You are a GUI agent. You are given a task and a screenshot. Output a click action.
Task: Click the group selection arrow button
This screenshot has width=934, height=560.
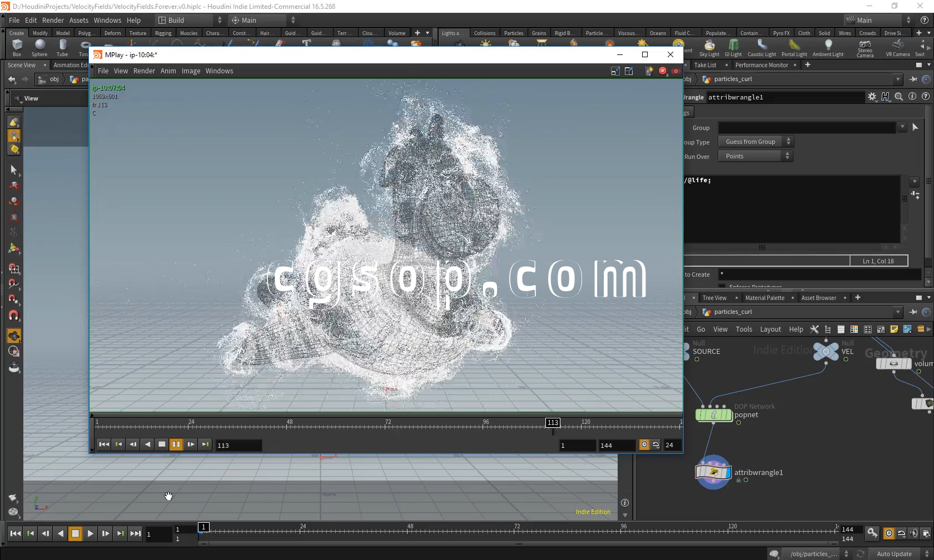click(x=915, y=127)
